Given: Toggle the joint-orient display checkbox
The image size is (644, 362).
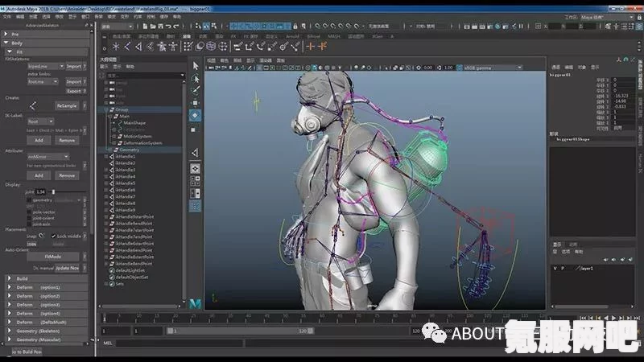Looking at the screenshot, I should [x=29, y=218].
